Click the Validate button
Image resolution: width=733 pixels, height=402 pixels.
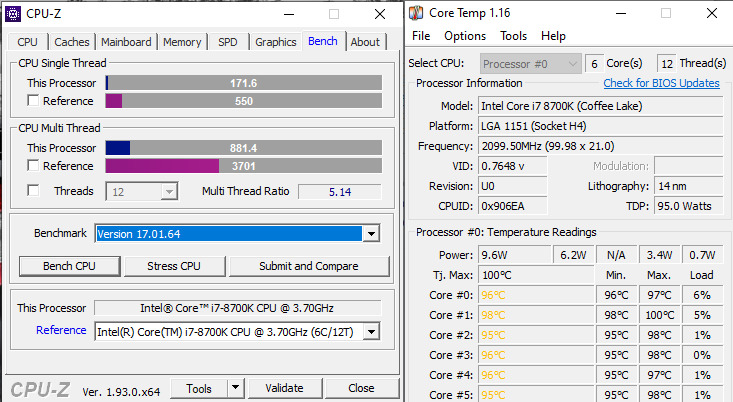(x=285, y=388)
